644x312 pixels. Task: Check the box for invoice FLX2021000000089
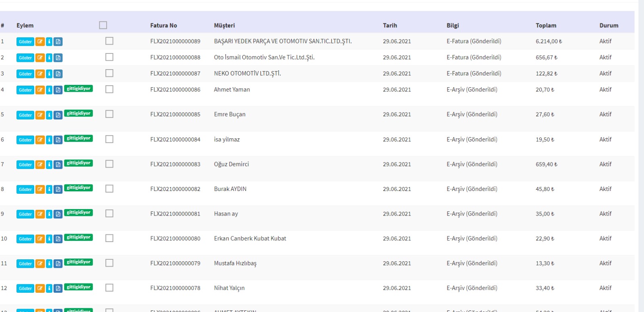(x=109, y=41)
